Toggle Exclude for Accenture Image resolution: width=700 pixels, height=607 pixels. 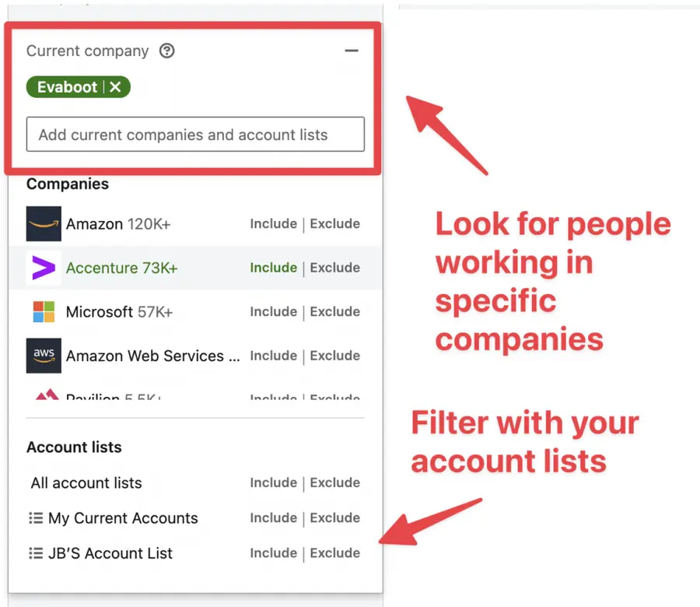[334, 268]
